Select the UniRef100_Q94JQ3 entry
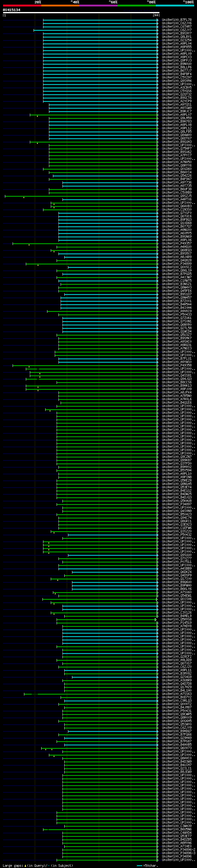197x868 pixels. pyautogui.click(x=177, y=379)
